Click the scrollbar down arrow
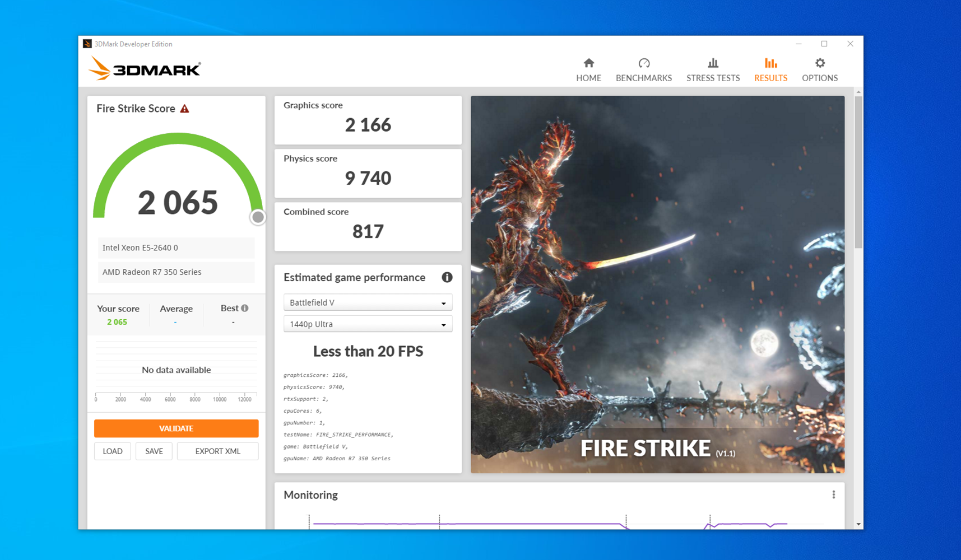Screen dimensions: 961x560 (858, 525)
